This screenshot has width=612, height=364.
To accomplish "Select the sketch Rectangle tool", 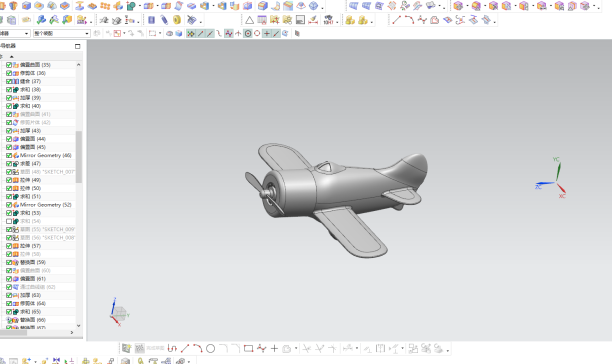I will pyautogui.click(x=248, y=348).
